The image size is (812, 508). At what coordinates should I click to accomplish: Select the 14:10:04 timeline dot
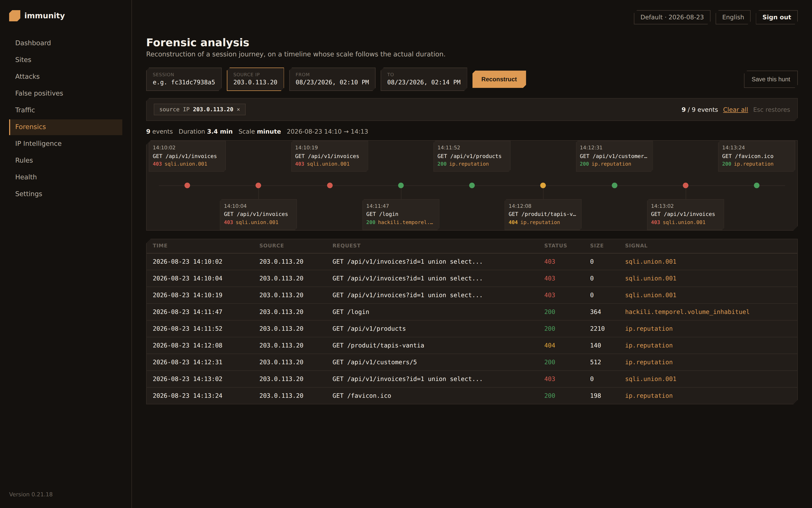(258, 185)
